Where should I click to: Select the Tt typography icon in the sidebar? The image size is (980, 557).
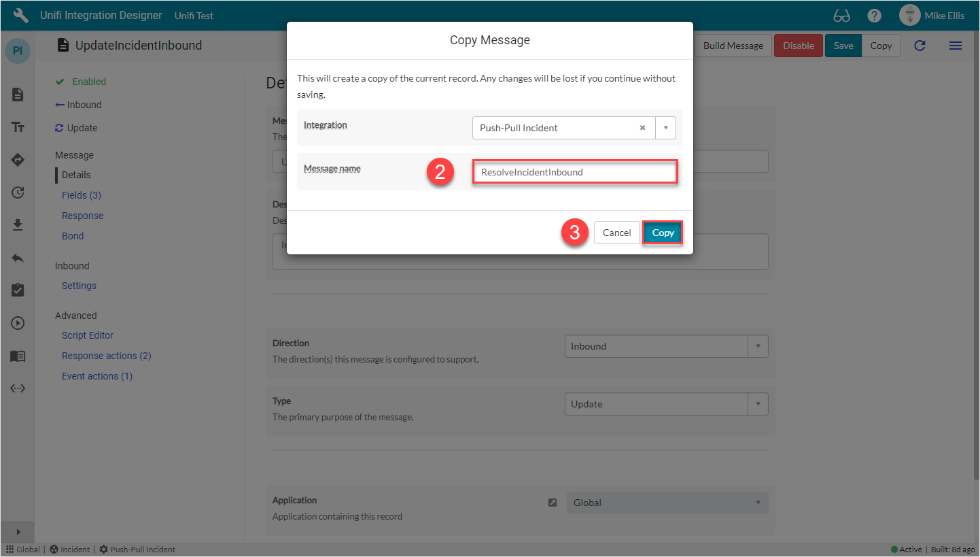[x=17, y=127]
